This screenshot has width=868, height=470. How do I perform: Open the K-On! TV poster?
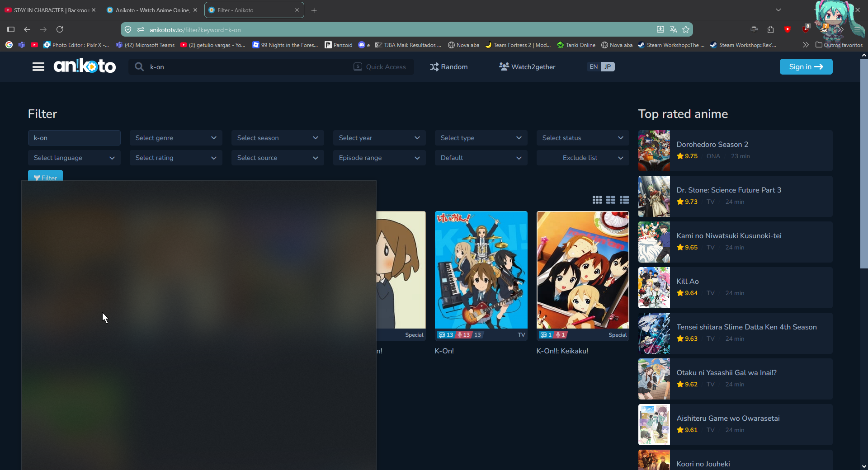tap(481, 270)
